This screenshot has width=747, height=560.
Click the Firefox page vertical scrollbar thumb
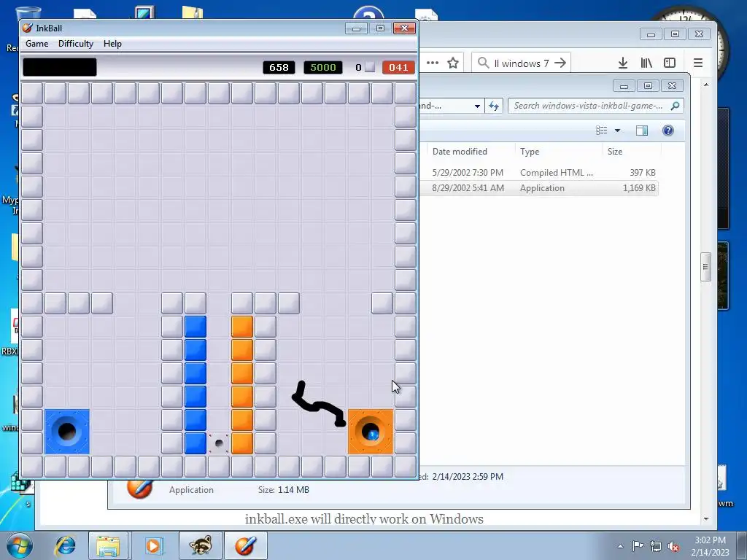tap(706, 267)
